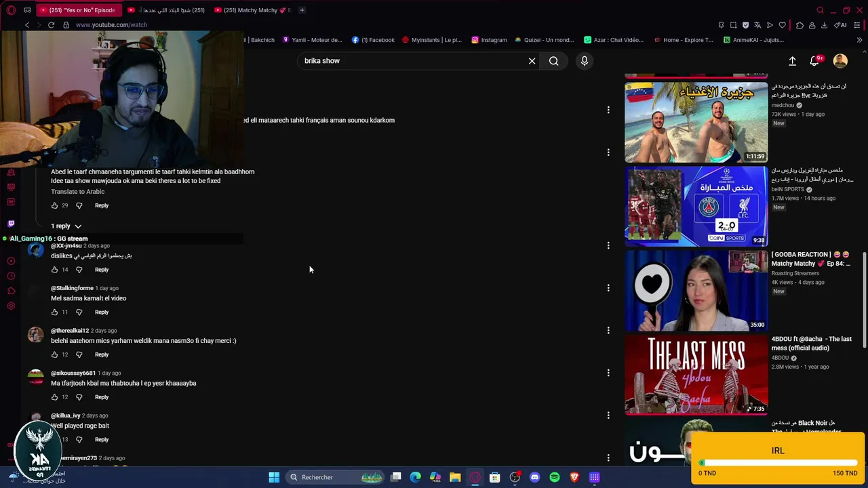Viewport: 868px width, 488px height.
Task: Click Translate to Arabic link
Action: [77, 192]
